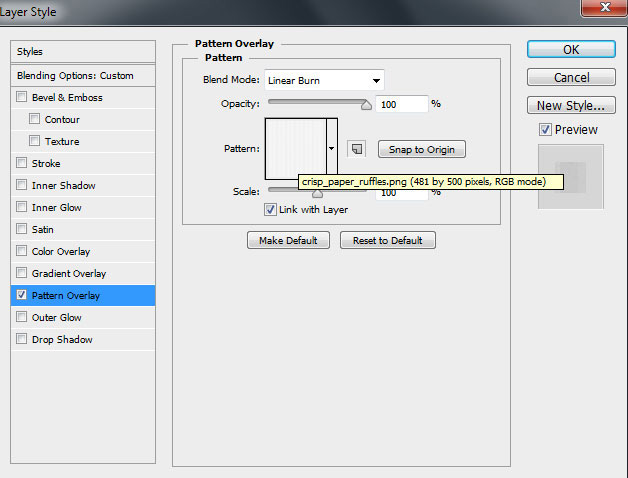Screen dimensions: 628x478
Task: Toggle the Preview checkbox
Action: click(545, 129)
